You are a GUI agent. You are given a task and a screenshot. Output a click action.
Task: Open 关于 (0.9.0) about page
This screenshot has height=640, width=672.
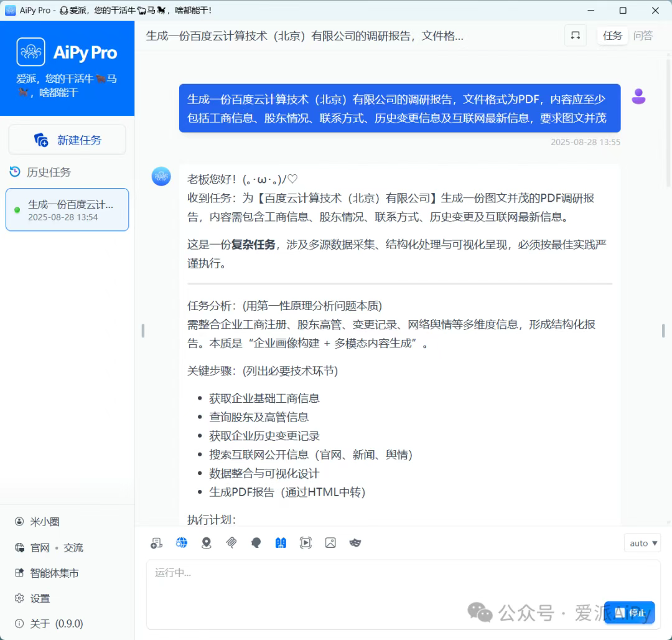(x=57, y=624)
